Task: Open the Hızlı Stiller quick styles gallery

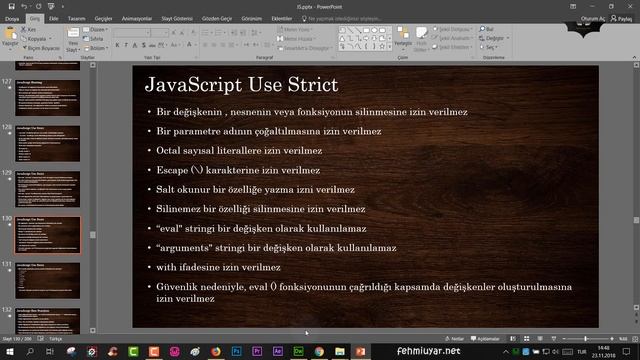Action: point(421,40)
